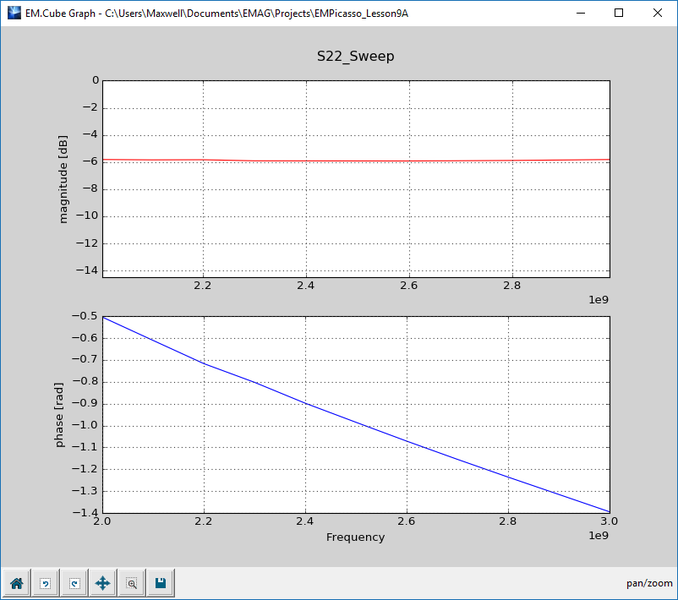Click the S22_Sweep chart title

click(x=355, y=56)
